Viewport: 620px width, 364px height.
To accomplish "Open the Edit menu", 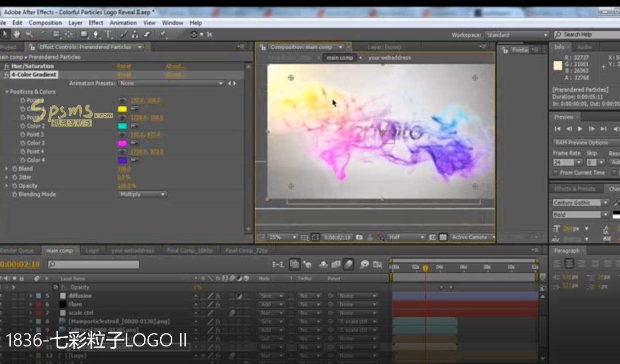I will pyautogui.click(x=18, y=23).
